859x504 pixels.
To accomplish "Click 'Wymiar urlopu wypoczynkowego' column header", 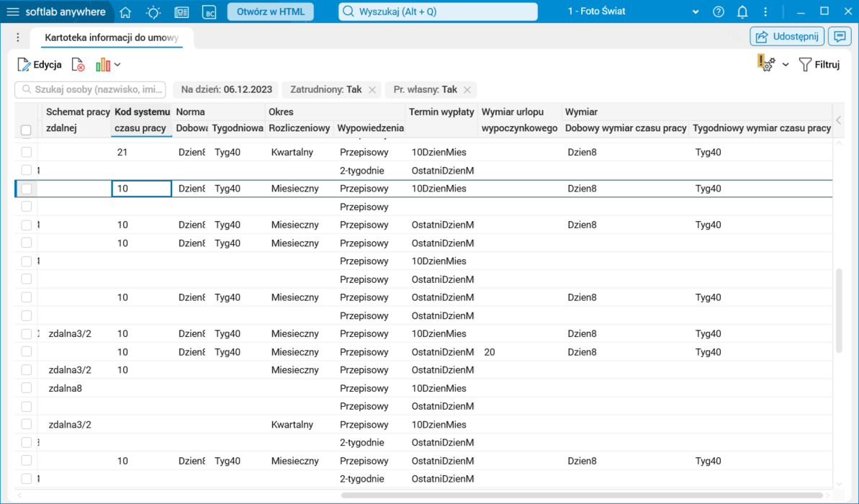I will [519, 120].
